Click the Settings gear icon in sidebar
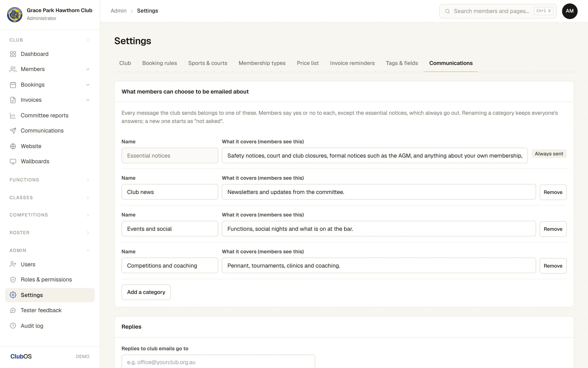The height and width of the screenshot is (368, 588). coord(13,295)
